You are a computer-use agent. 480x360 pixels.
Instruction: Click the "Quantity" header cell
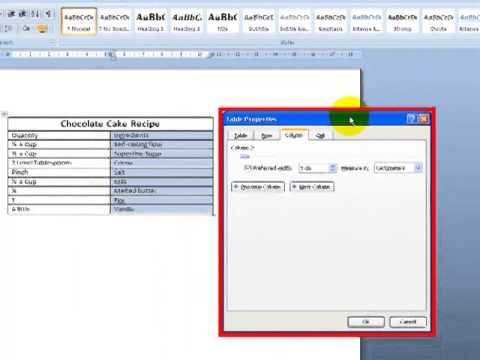tap(59, 135)
